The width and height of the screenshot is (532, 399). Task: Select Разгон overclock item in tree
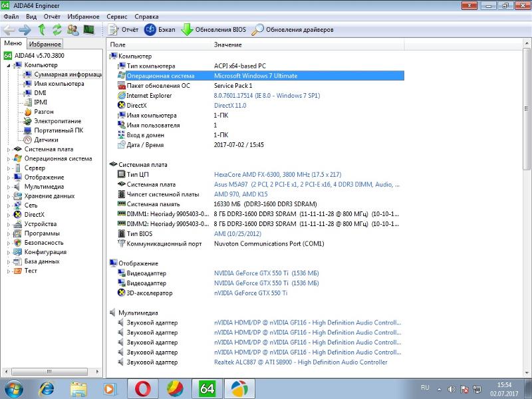click(44, 112)
